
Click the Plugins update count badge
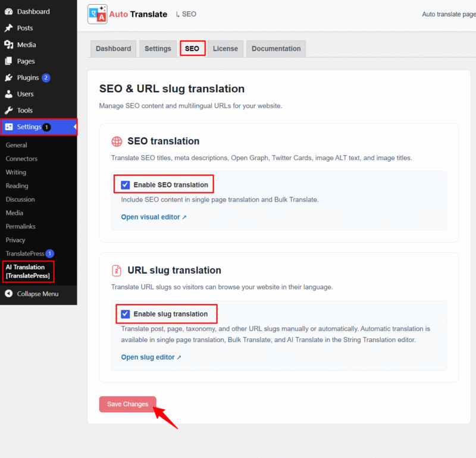46,78
